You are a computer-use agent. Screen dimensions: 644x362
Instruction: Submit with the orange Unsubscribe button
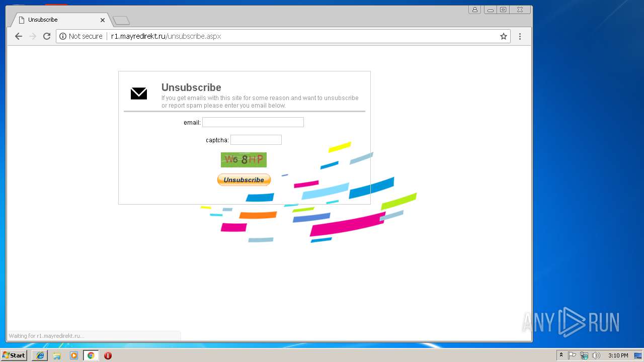tap(244, 179)
